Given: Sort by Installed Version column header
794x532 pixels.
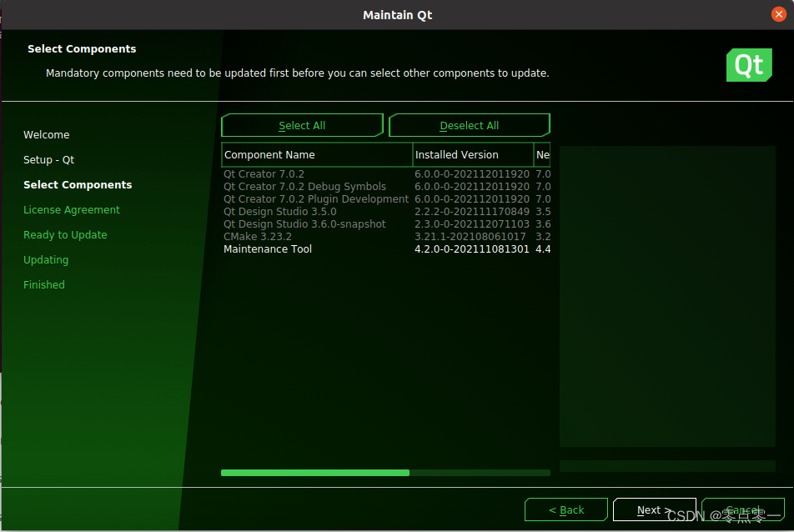Looking at the screenshot, I should [473, 155].
